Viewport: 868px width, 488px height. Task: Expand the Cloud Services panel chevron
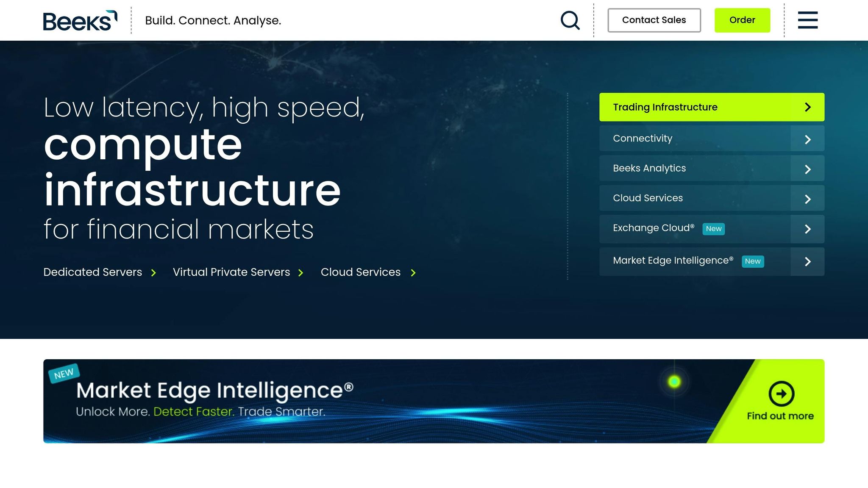(x=807, y=199)
